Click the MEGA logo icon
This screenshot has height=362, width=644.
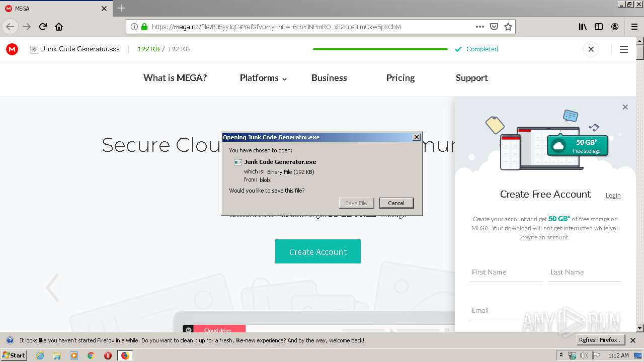point(12,49)
